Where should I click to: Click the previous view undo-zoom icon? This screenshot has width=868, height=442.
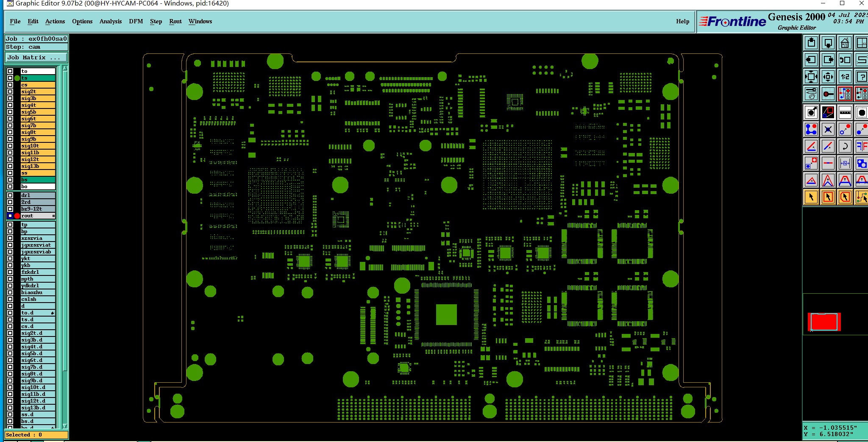tap(845, 60)
